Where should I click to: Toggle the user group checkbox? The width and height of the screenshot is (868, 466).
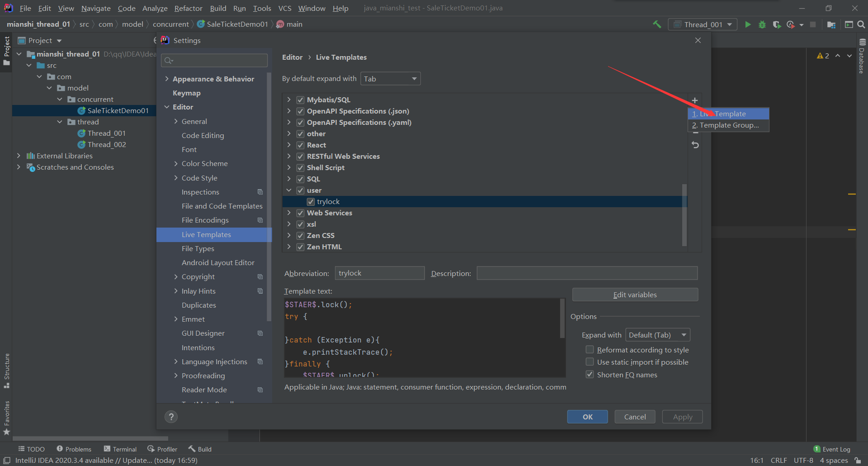[x=300, y=190]
